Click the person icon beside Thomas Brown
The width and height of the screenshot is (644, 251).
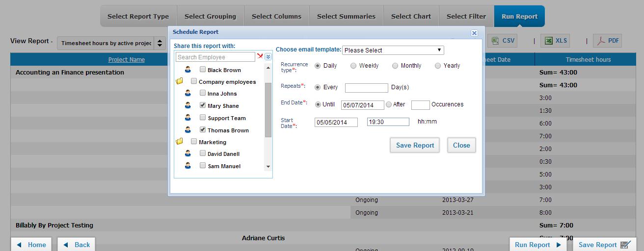188,130
